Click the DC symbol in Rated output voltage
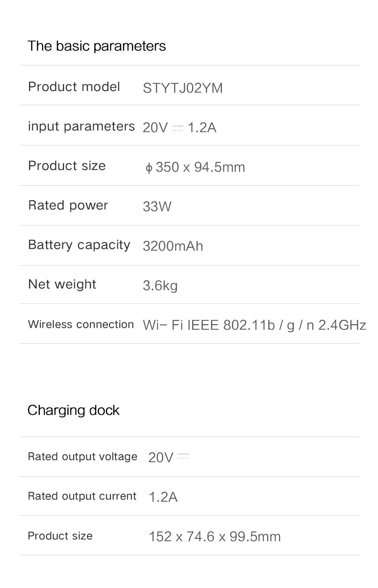The width and height of the screenshot is (378, 588). tap(183, 456)
